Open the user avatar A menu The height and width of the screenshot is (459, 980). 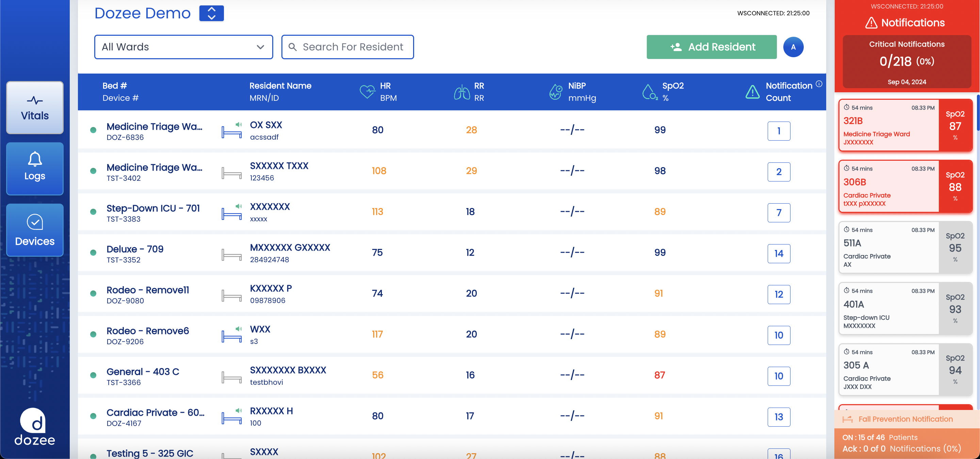point(793,47)
